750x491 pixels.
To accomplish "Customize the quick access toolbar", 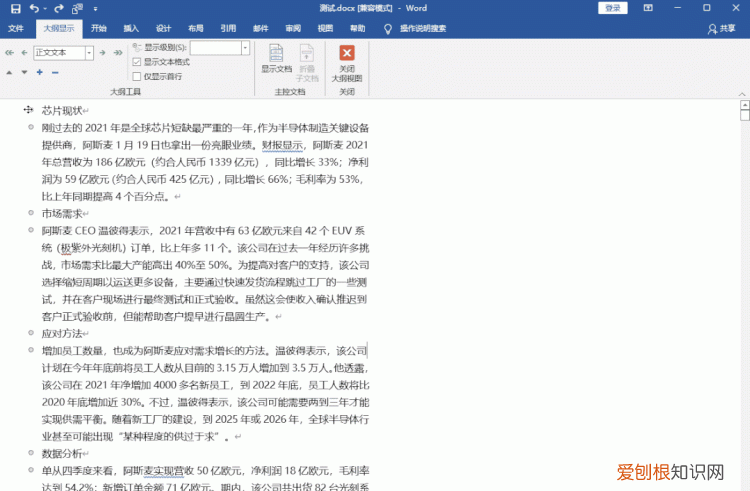I will [95, 9].
